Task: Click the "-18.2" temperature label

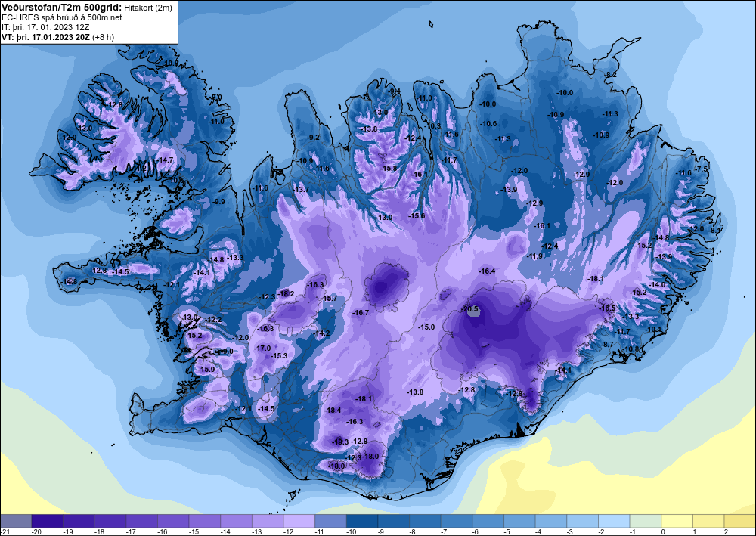Action: tap(286, 293)
